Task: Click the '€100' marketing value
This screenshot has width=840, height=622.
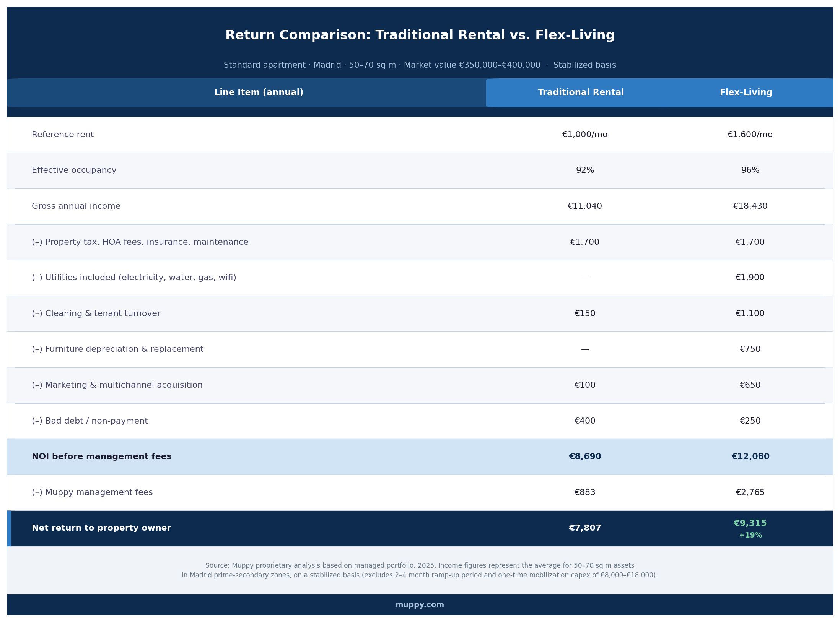Action: pos(585,385)
